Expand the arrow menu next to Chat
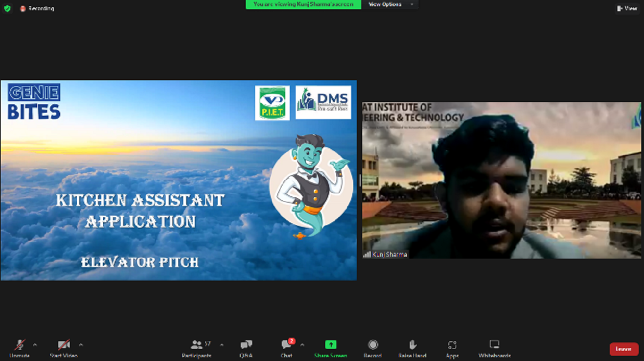The width and height of the screenshot is (644, 361). (302, 345)
